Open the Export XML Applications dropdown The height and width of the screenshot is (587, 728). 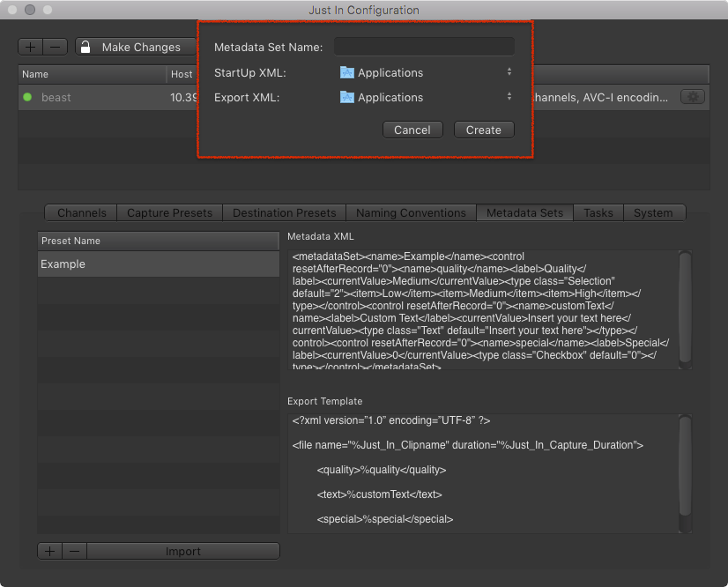tap(425, 97)
